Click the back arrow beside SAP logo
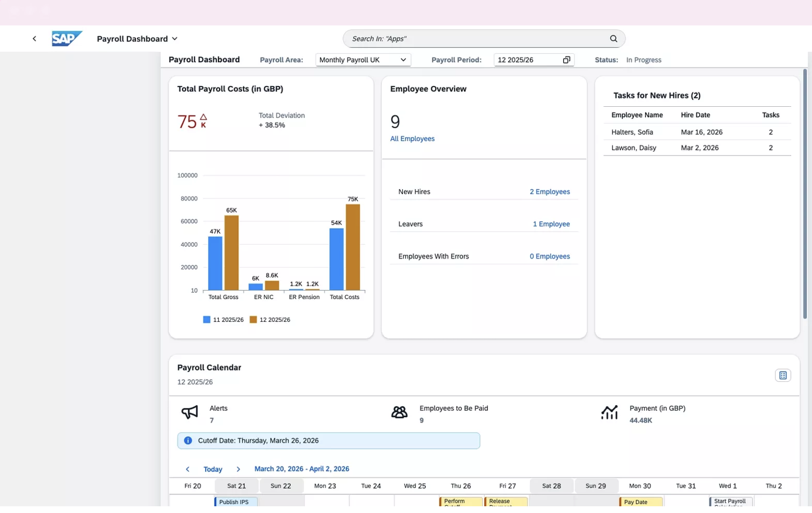 [x=34, y=39]
